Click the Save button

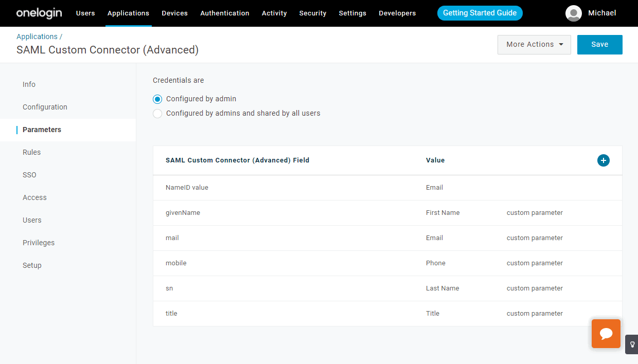(599, 44)
